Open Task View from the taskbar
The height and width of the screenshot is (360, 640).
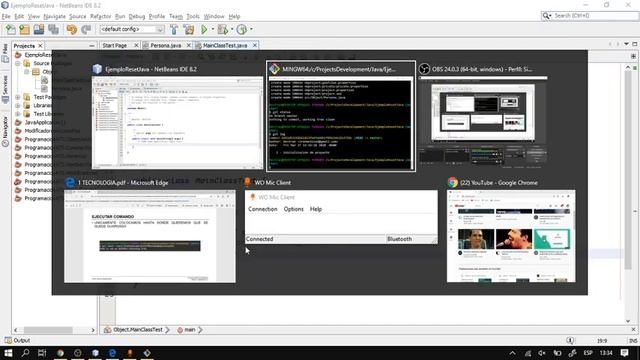click(x=42, y=353)
